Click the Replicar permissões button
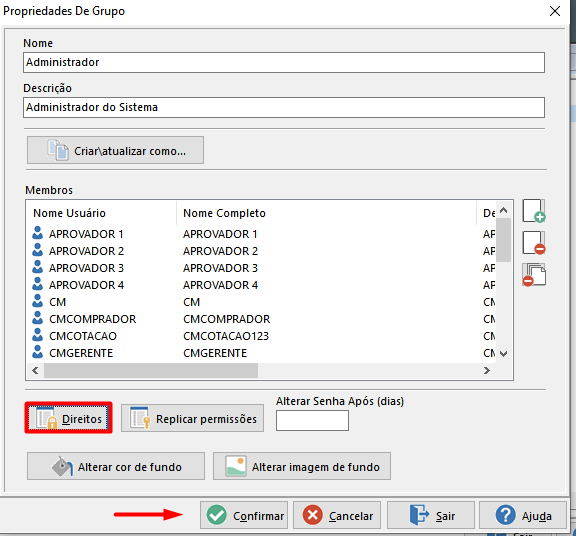The width and height of the screenshot is (576, 536). coord(192,418)
